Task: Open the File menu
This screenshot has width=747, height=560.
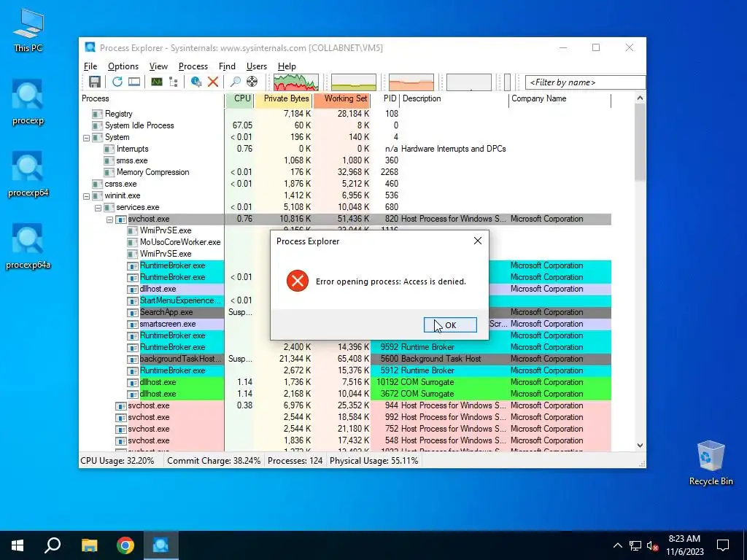Action: (90, 66)
